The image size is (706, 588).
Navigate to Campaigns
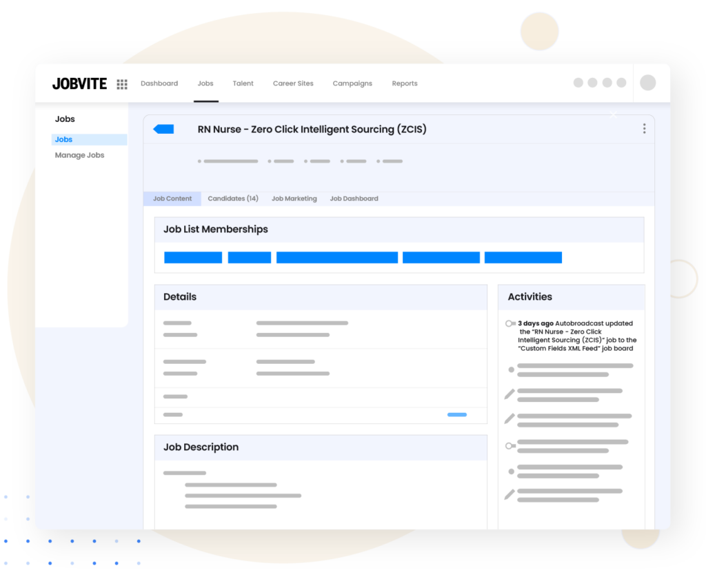tap(352, 83)
